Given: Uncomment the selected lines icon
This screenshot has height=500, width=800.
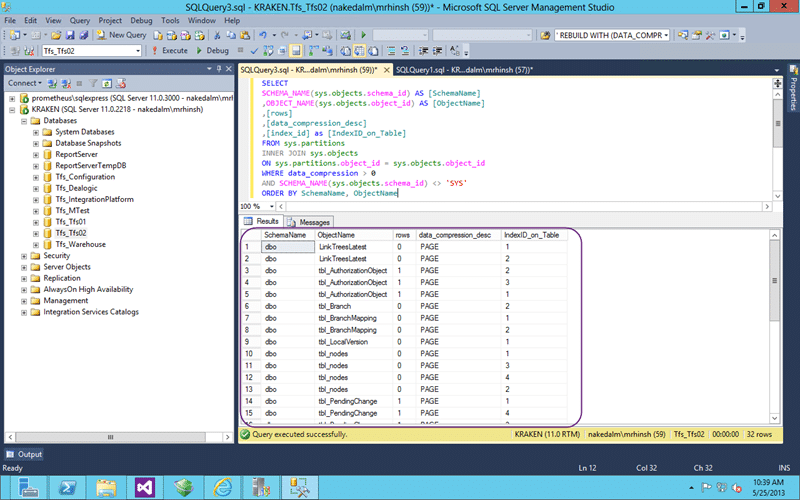Looking at the screenshot, I should point(405,51).
